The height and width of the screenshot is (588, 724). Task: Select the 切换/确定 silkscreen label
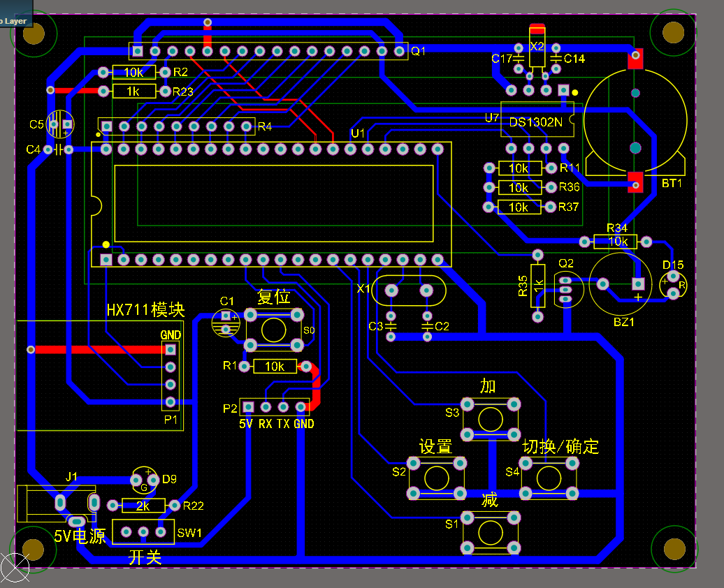click(x=560, y=446)
